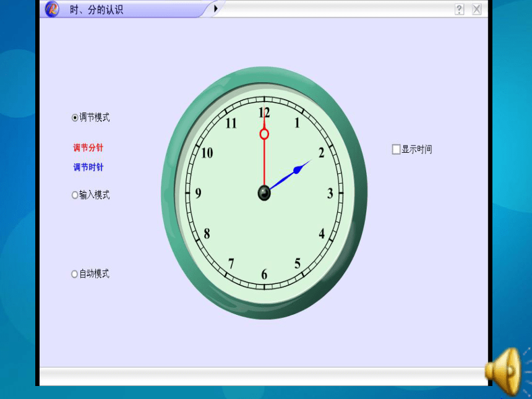Image resolution: width=532 pixels, height=399 pixels.
Task: Click the blue 调节时针 label
Action: pos(88,167)
